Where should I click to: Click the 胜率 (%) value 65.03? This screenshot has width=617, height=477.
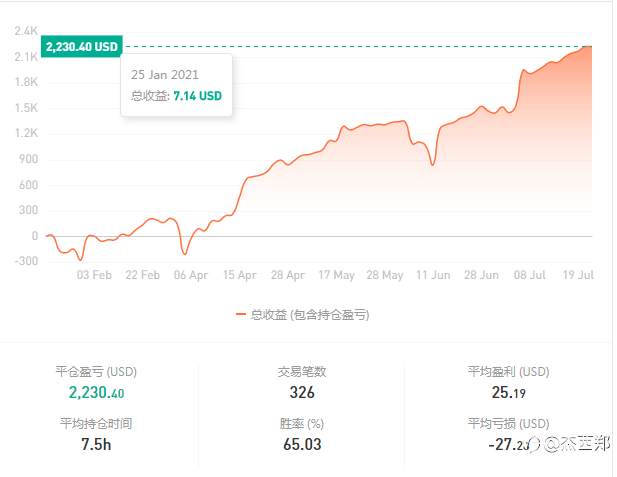pyautogui.click(x=302, y=444)
